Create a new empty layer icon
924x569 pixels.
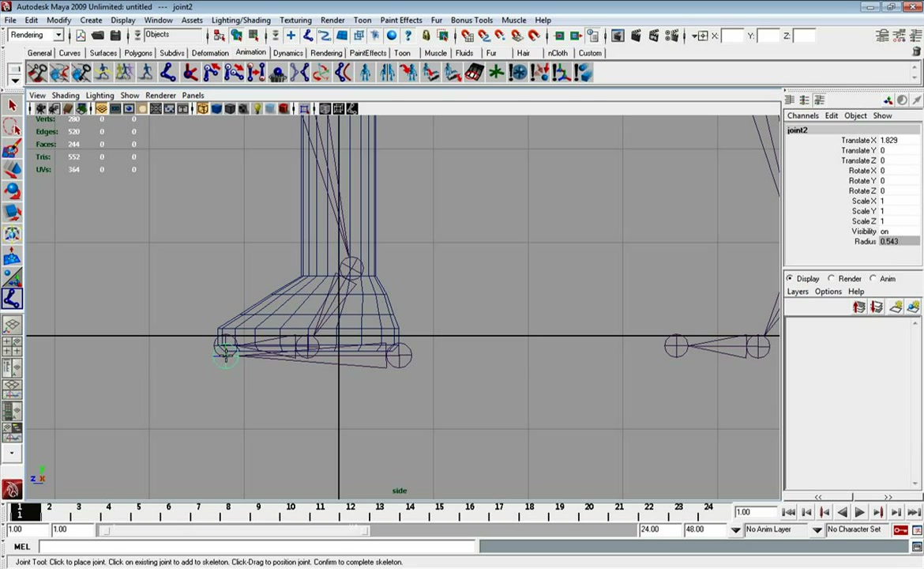(x=896, y=307)
